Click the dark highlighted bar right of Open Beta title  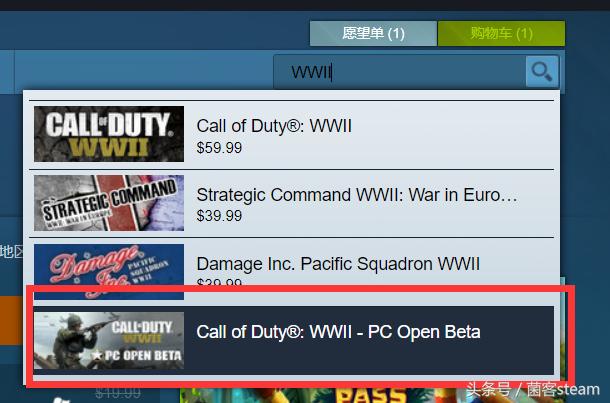517,341
